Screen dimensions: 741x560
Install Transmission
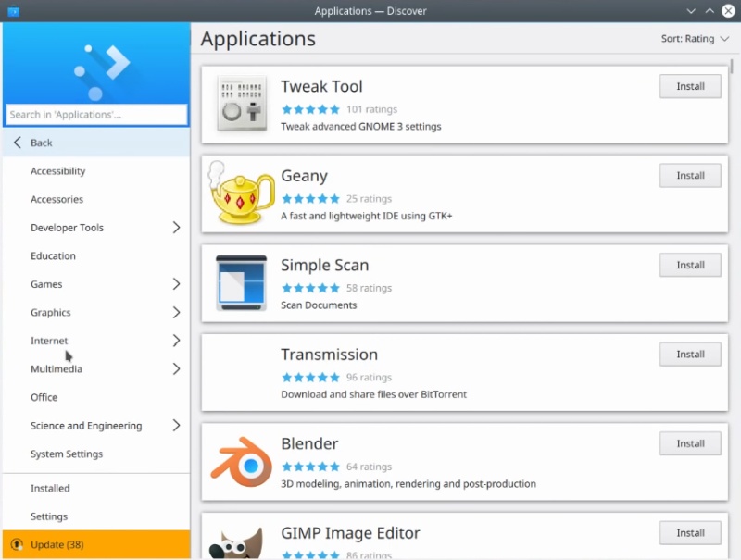pyautogui.click(x=690, y=355)
